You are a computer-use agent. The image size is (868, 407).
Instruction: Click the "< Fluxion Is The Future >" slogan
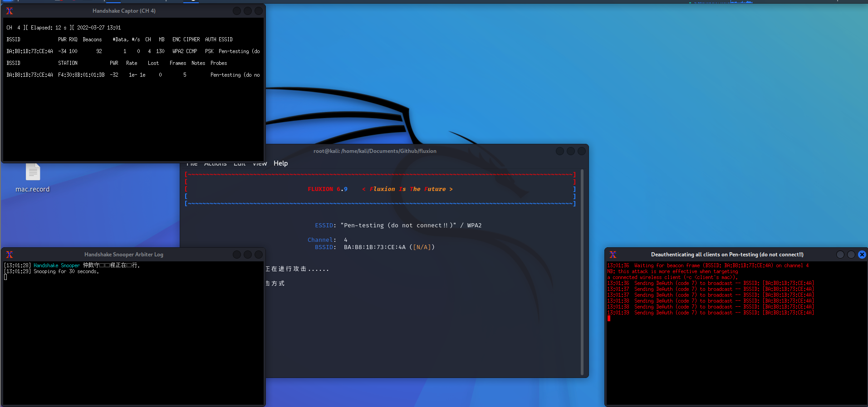pyautogui.click(x=407, y=189)
